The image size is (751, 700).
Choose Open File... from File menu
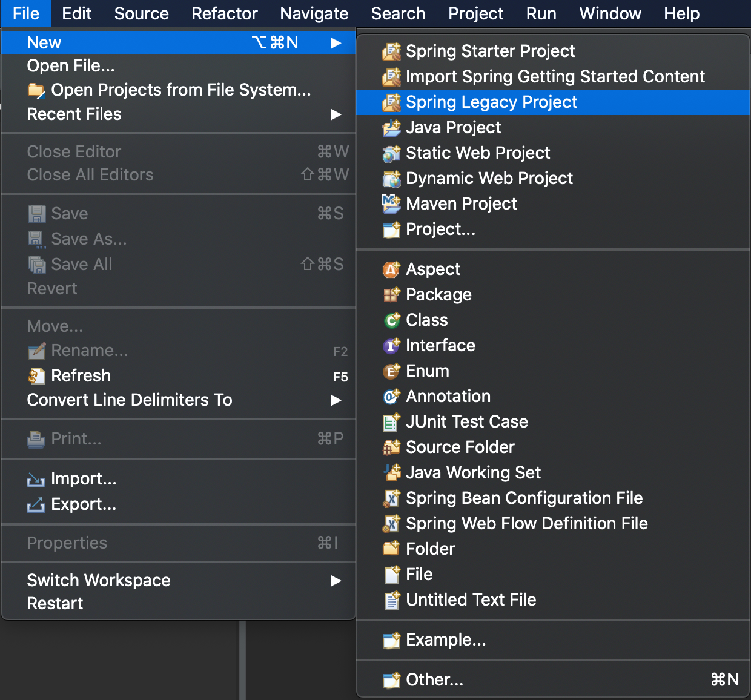(x=179, y=66)
